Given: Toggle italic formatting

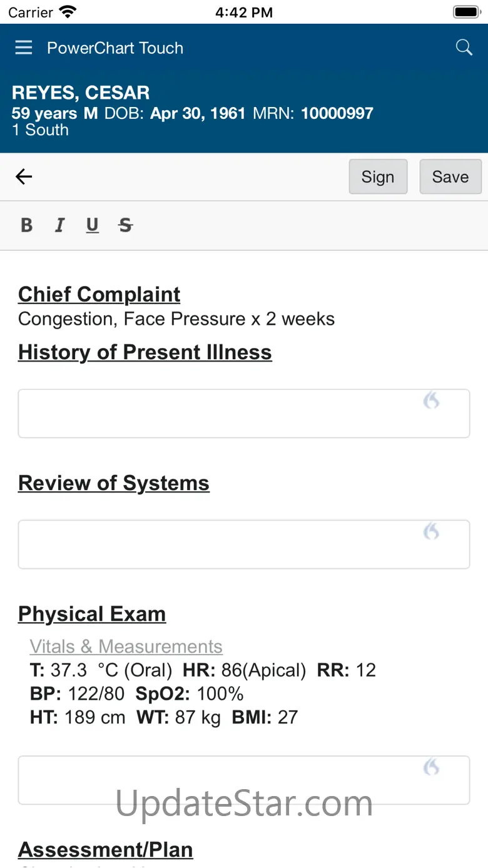Looking at the screenshot, I should [59, 225].
